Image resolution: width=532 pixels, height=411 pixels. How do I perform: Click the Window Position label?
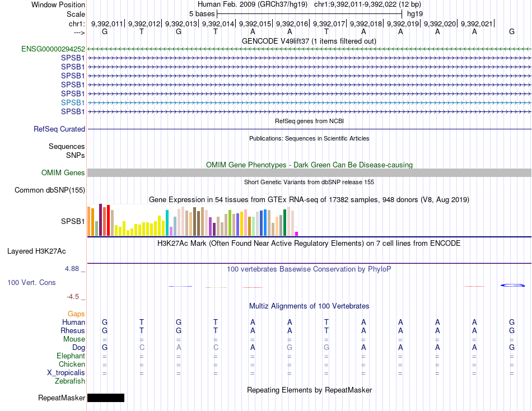[58, 4]
